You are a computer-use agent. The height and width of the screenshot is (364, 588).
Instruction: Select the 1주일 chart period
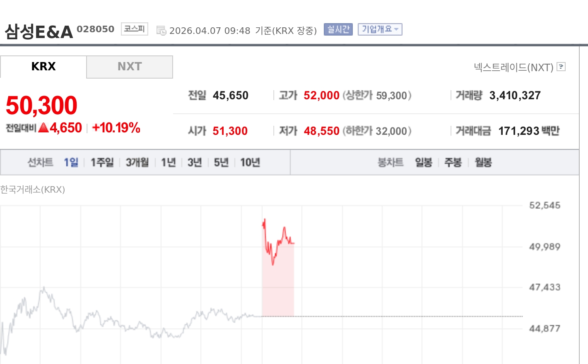(x=101, y=162)
